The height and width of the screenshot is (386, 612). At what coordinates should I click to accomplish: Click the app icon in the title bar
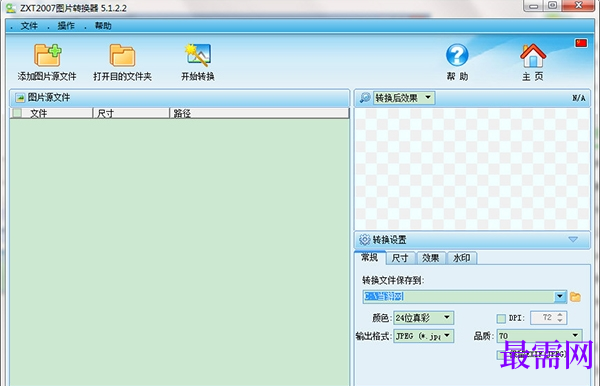11,7
